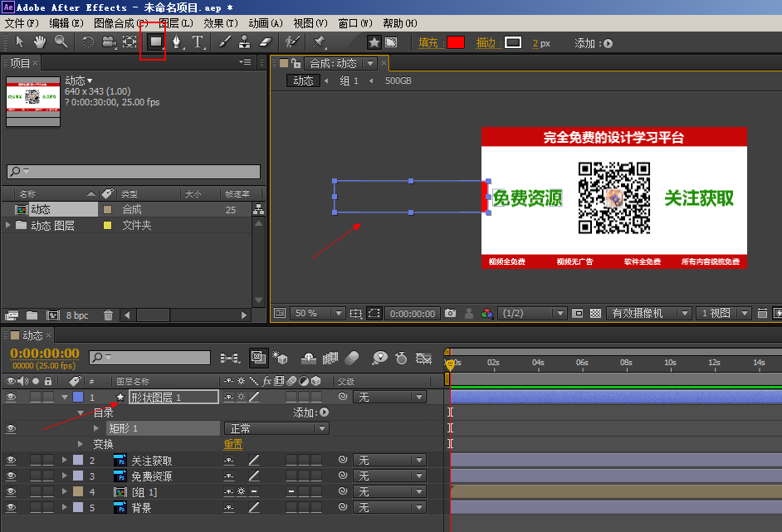Open 视图(V) menu
This screenshot has height=532, width=782.
tap(310, 23)
